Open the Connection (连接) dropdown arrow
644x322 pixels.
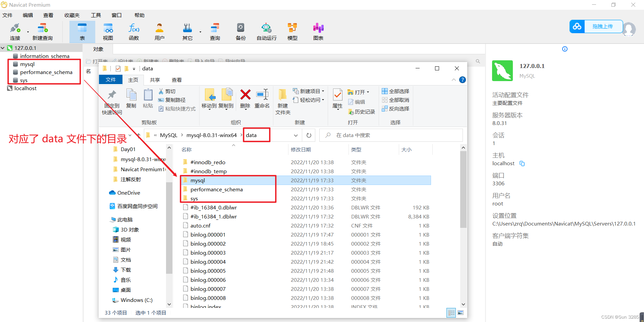pos(28,32)
